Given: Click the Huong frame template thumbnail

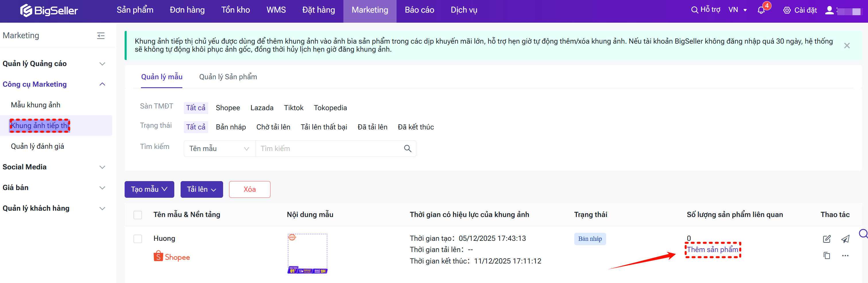Looking at the screenshot, I should (x=307, y=253).
